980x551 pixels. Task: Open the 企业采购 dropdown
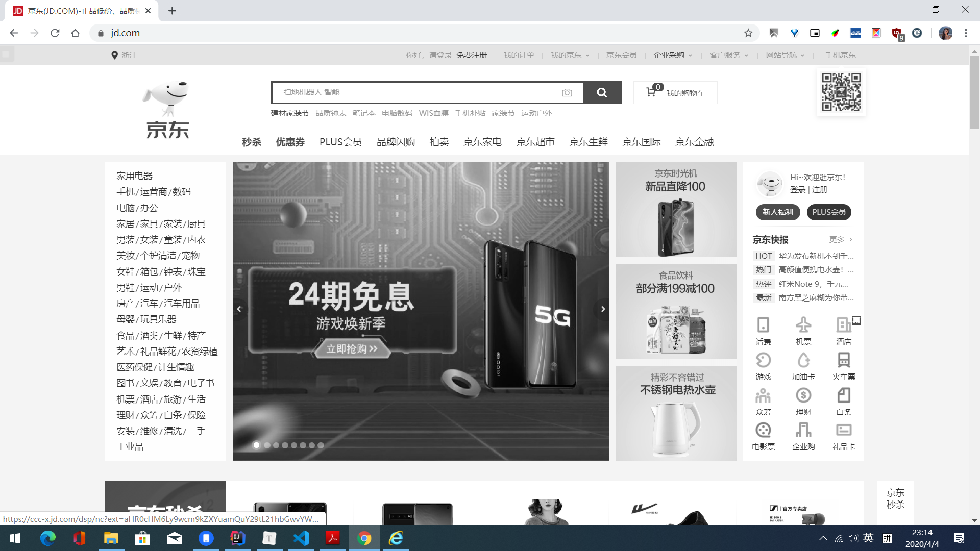pyautogui.click(x=671, y=55)
